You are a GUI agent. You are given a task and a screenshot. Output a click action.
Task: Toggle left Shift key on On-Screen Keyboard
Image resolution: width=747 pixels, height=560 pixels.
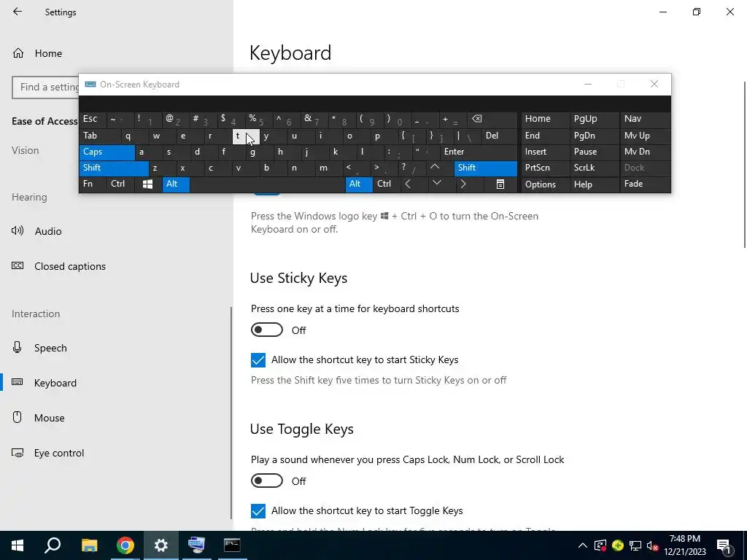click(x=114, y=168)
